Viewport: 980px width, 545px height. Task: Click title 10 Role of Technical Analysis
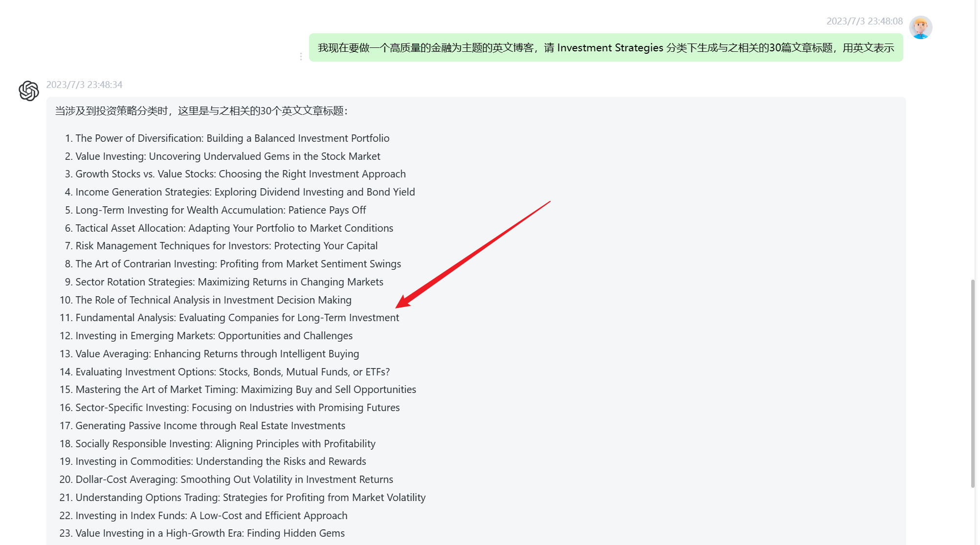pos(213,300)
